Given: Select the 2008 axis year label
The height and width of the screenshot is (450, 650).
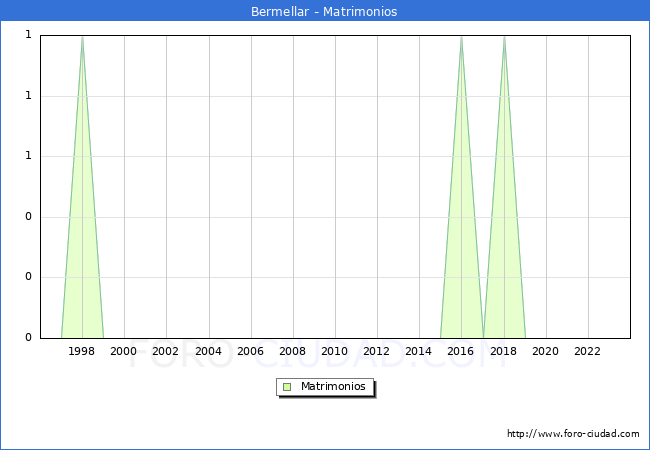Looking at the screenshot, I should 293,351.
